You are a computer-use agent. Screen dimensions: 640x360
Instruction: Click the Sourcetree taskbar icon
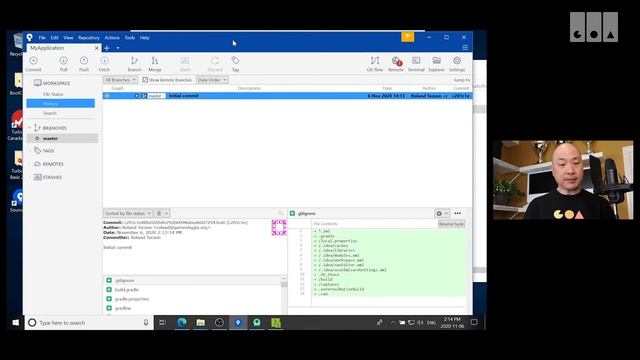pos(238,322)
